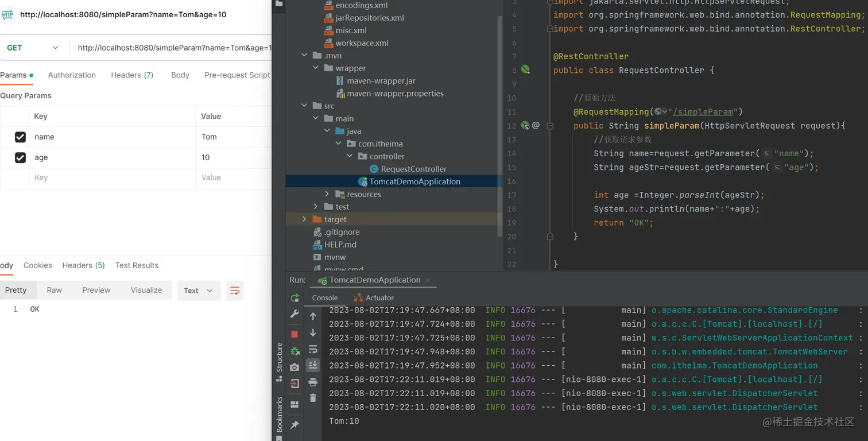Screen dimensions: 868x441
Task: Toggle soft-wrap icon in console toolbar
Action: coord(313,349)
